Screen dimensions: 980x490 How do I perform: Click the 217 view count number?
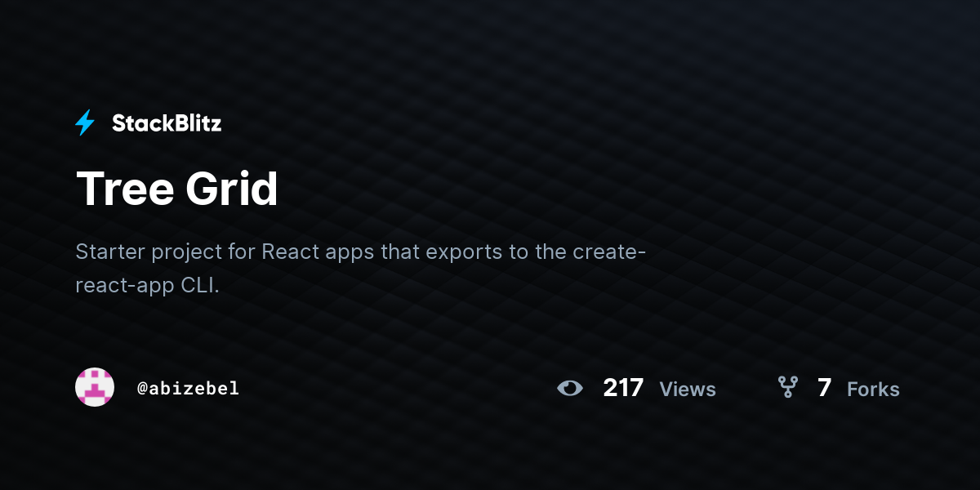click(623, 388)
